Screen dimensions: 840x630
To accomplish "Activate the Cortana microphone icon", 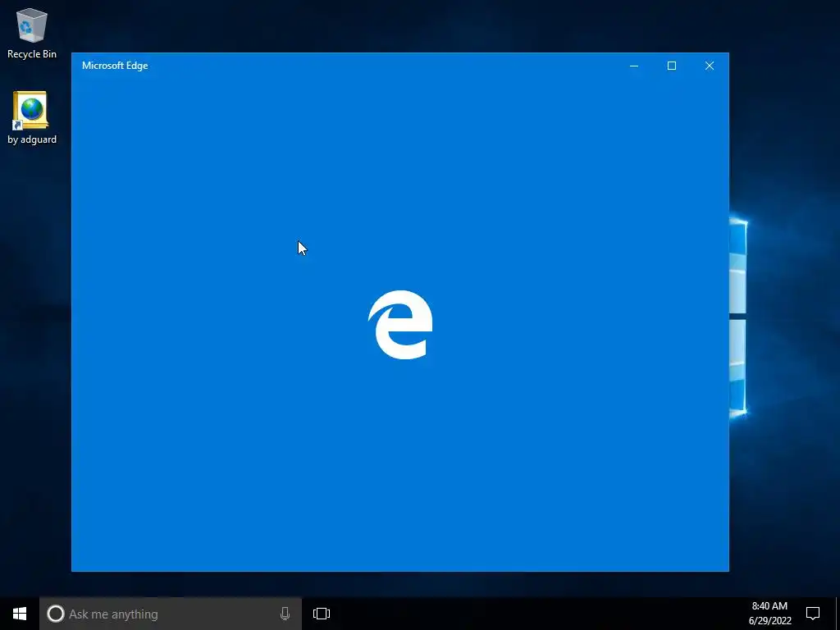I will (x=285, y=614).
